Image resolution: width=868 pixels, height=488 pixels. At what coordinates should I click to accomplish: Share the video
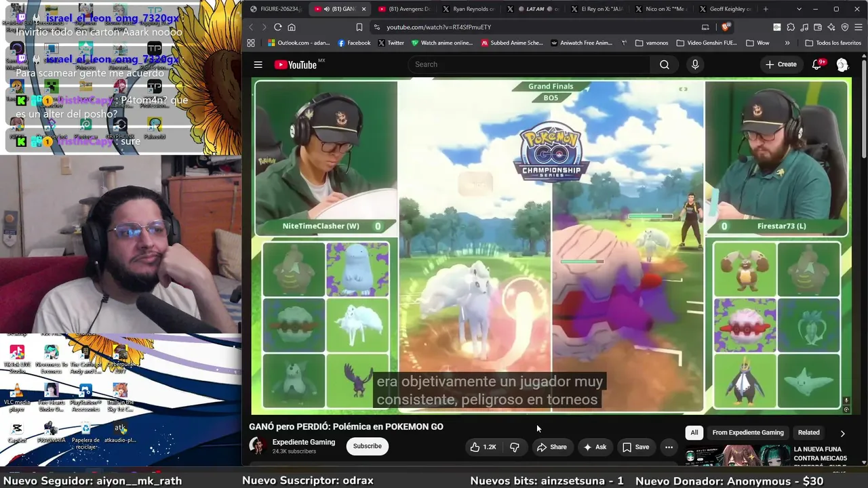pyautogui.click(x=552, y=447)
